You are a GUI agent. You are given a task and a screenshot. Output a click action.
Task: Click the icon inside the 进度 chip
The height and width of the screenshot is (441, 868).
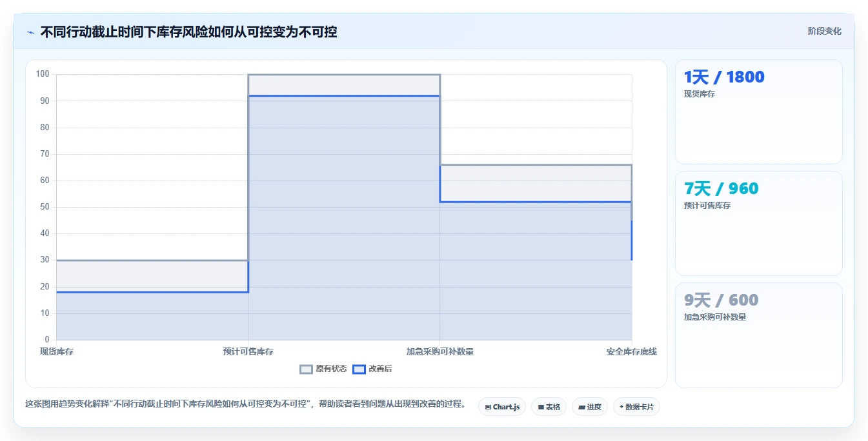581,407
